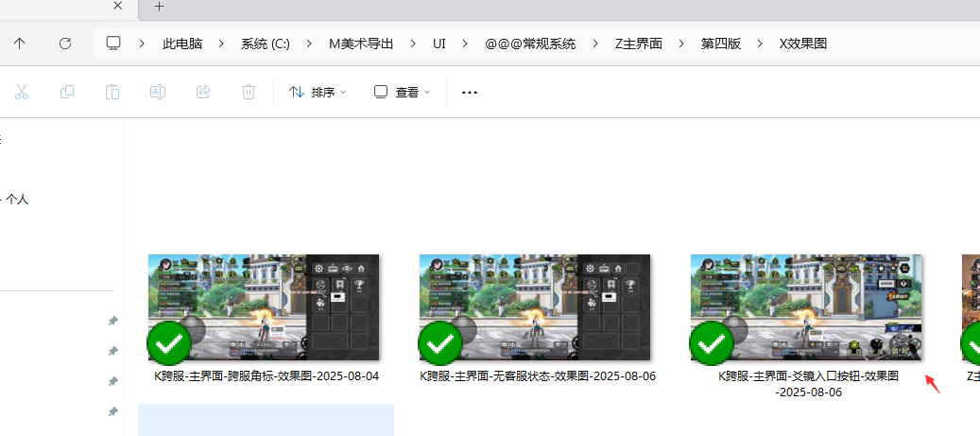Image resolution: width=980 pixels, height=436 pixels.
Task: Close the current Explorer tab
Action: point(117,6)
